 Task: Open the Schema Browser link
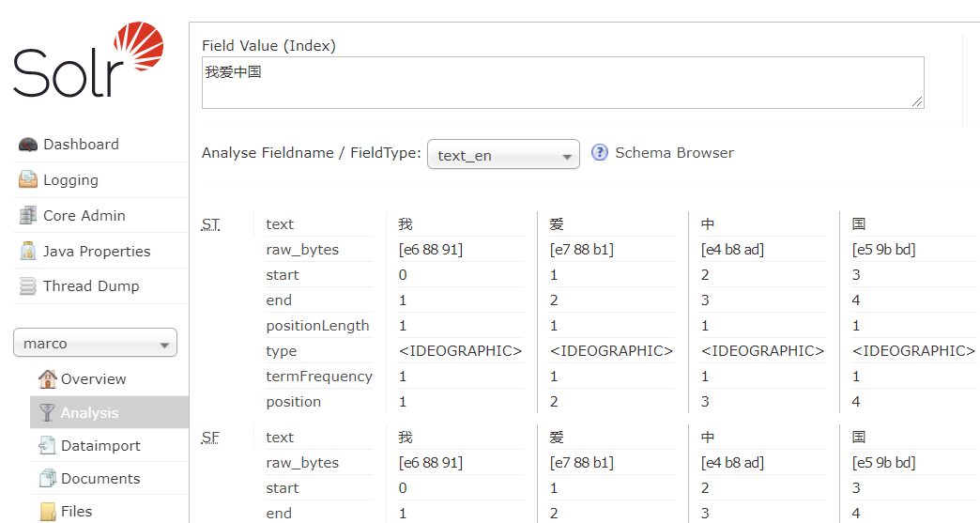click(674, 153)
